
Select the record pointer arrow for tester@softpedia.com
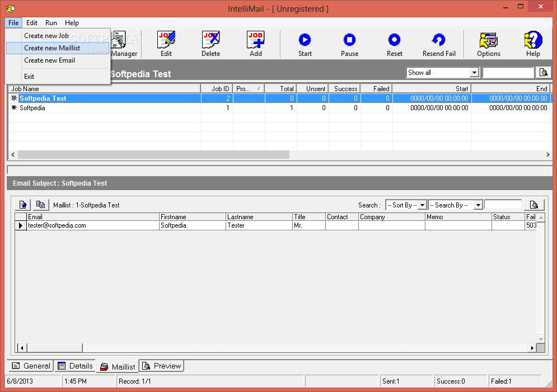coord(21,225)
